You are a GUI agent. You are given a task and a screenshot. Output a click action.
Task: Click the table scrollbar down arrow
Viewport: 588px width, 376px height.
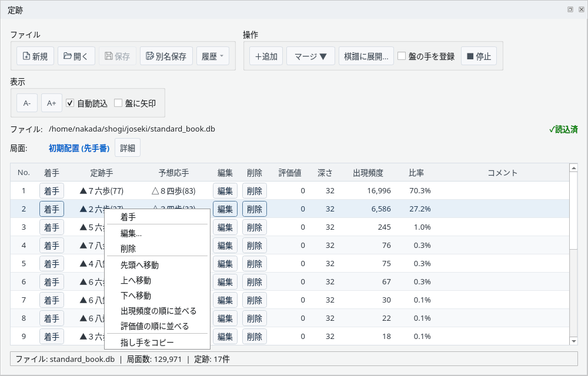pos(573,341)
